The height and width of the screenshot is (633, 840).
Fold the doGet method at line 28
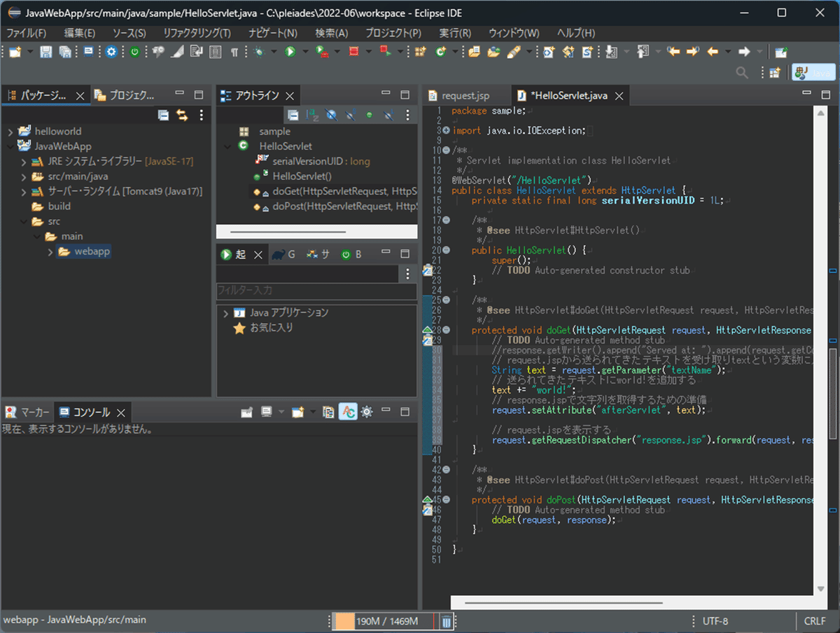tap(446, 330)
